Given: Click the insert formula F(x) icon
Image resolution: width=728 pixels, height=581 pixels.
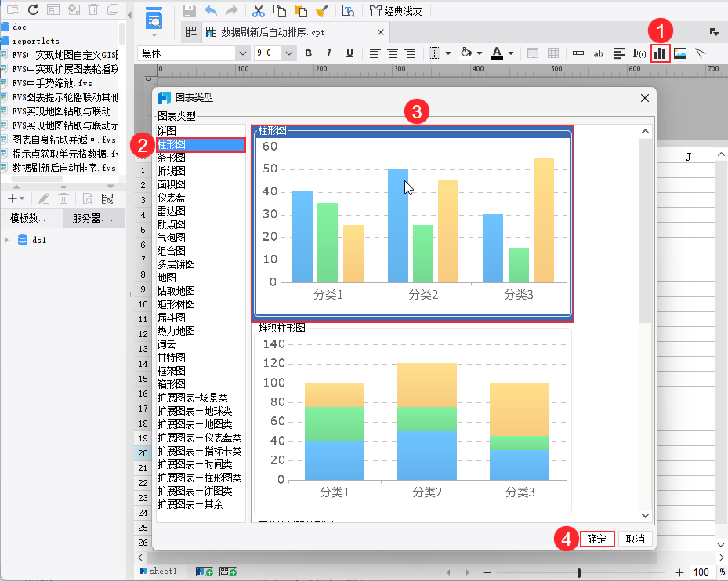Looking at the screenshot, I should point(639,53).
